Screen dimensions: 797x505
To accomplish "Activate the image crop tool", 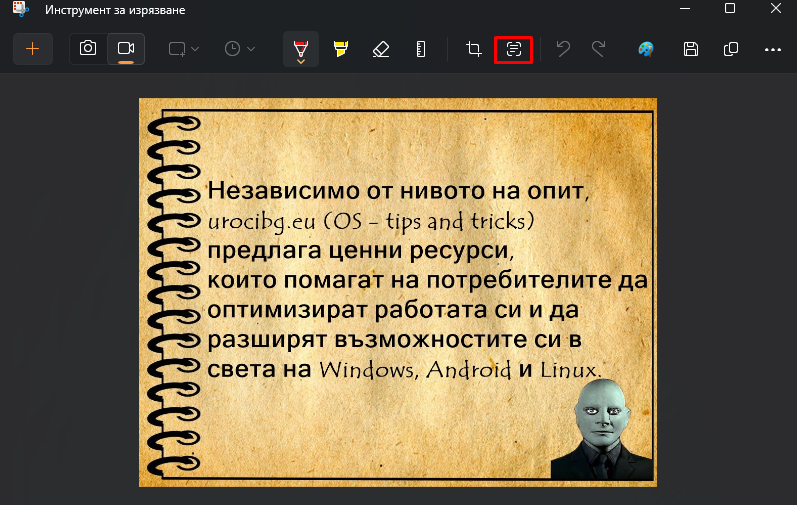I will pos(474,49).
